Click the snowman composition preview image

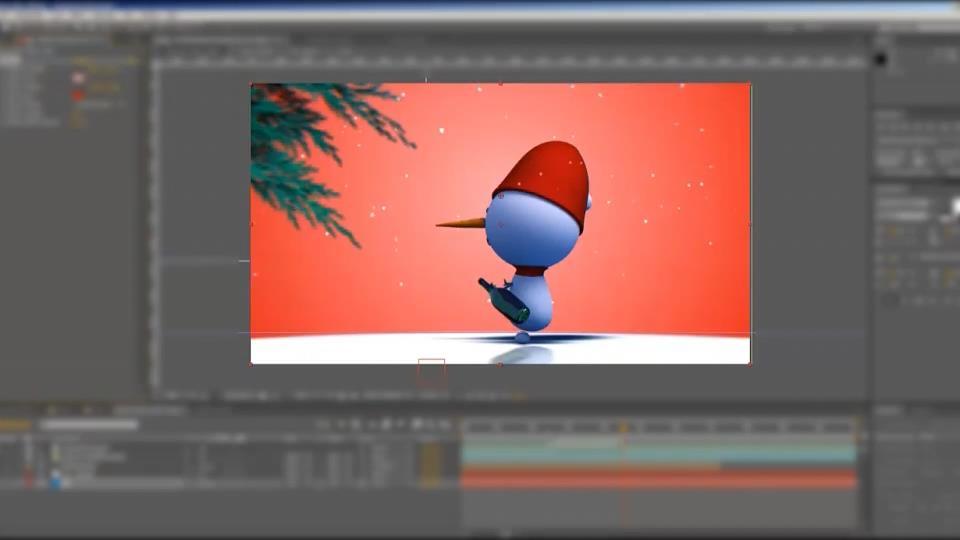[x=500, y=223]
